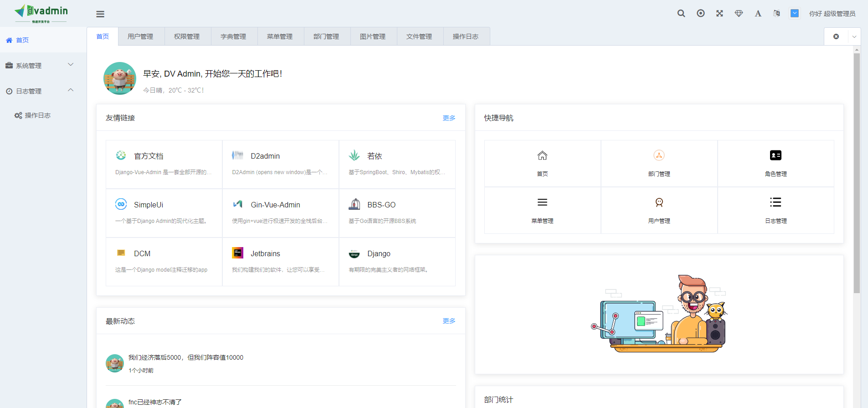
Task: Click the target circle icon in header
Action: (x=701, y=14)
